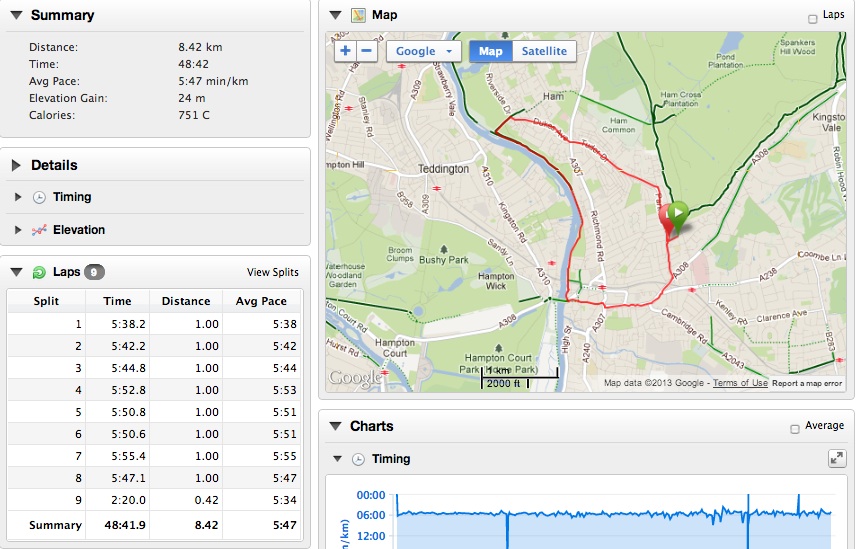Viewport: 858px width, 549px height.
Task: Enable the Laps checkbox on map
Action: click(x=812, y=18)
